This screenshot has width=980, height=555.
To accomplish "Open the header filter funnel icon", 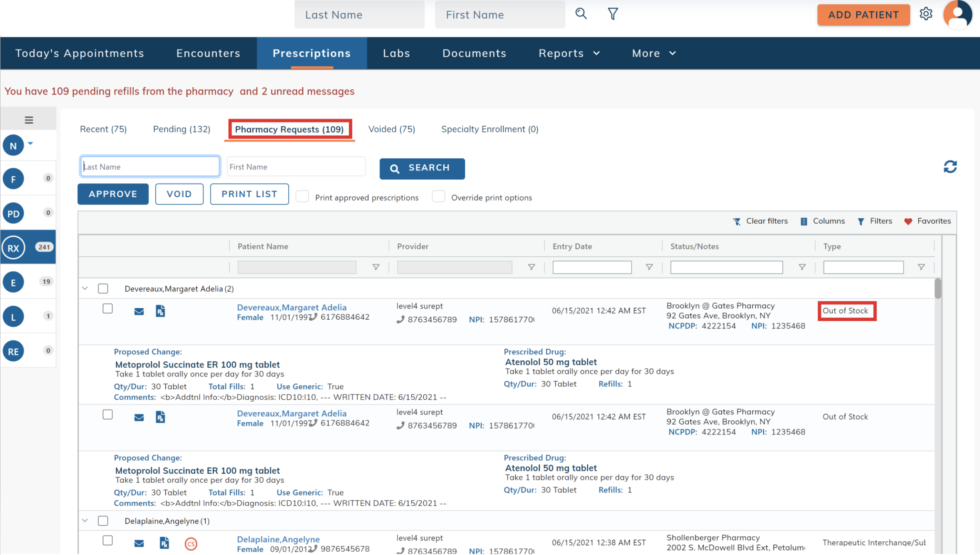I will click(x=613, y=14).
